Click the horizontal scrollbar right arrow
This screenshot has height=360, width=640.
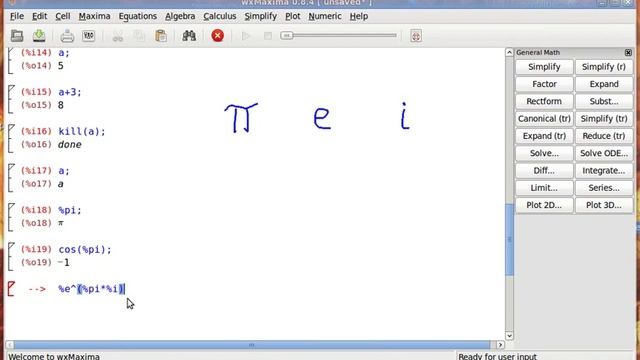[x=500, y=345]
